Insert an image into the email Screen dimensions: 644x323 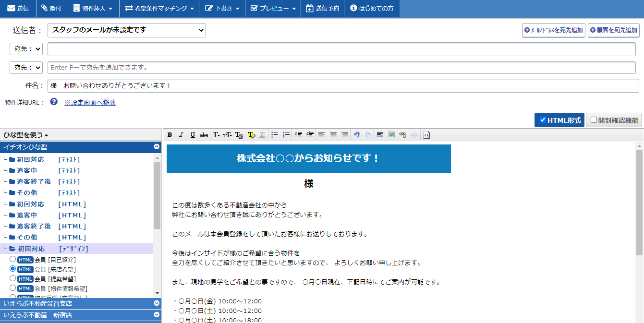tap(391, 135)
